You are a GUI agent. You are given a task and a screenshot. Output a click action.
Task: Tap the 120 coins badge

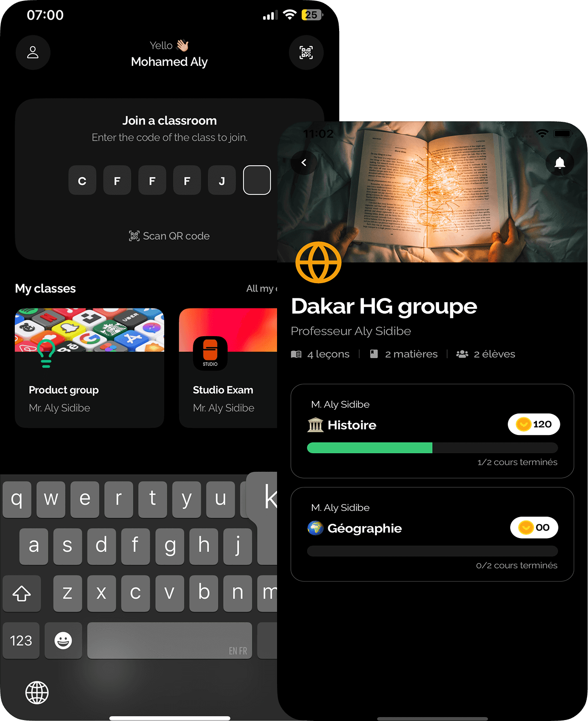tap(534, 424)
